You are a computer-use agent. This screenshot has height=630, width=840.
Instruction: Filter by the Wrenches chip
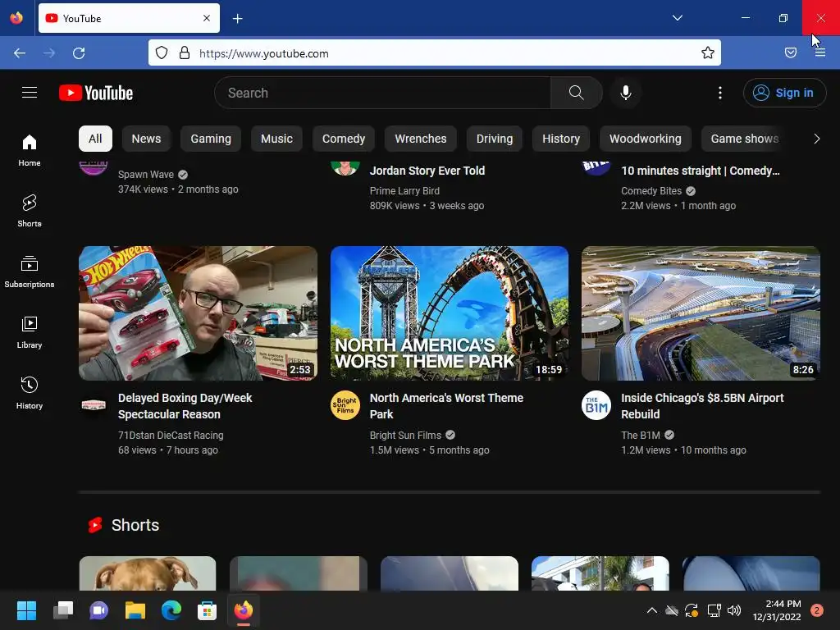[x=421, y=139]
